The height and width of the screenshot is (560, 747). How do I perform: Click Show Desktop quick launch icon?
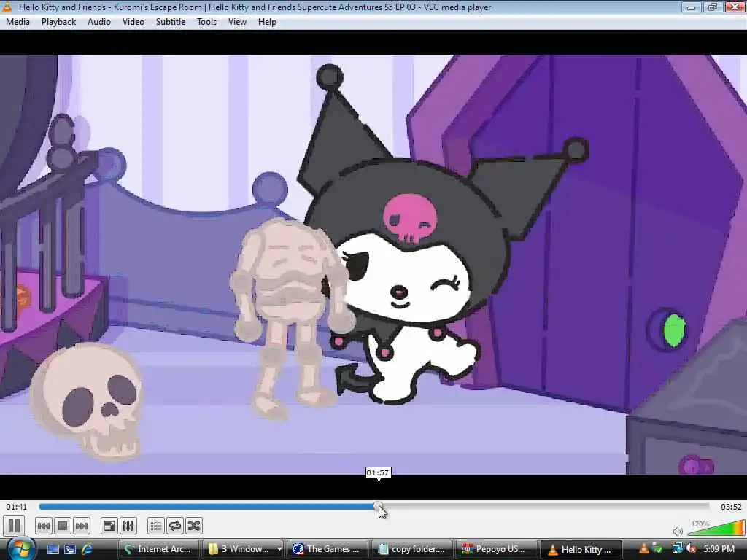53,549
